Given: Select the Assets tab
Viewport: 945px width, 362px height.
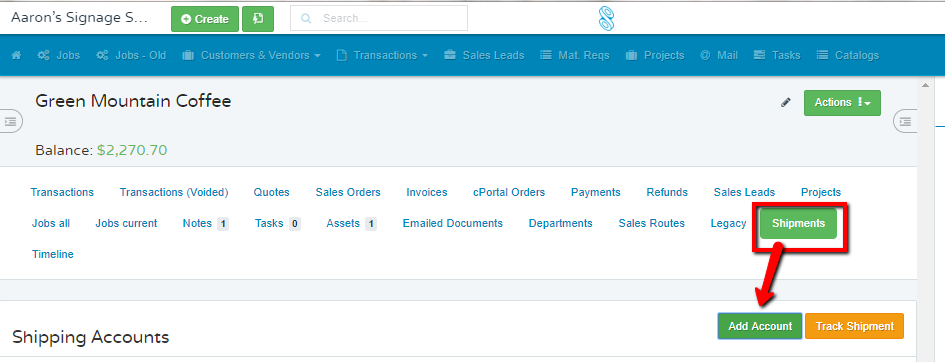Looking at the screenshot, I should (x=351, y=223).
